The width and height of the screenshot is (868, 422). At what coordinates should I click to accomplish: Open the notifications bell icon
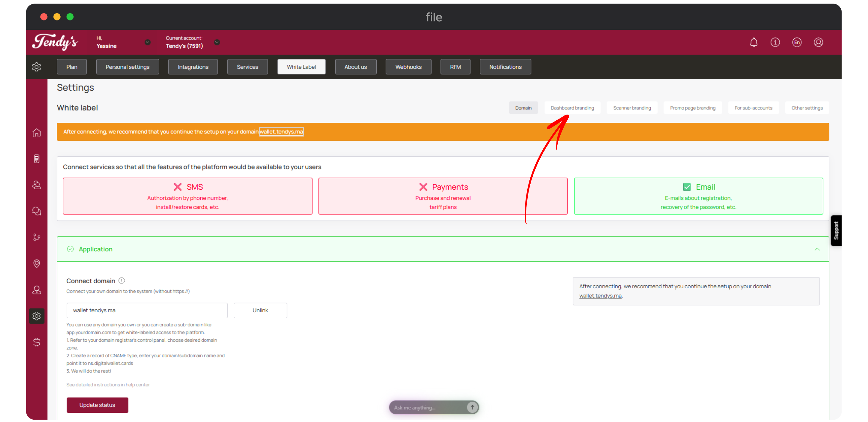click(754, 42)
